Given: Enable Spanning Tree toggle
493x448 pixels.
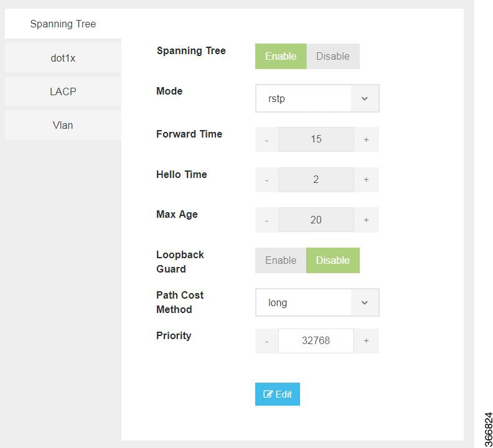Looking at the screenshot, I should pyautogui.click(x=281, y=56).
